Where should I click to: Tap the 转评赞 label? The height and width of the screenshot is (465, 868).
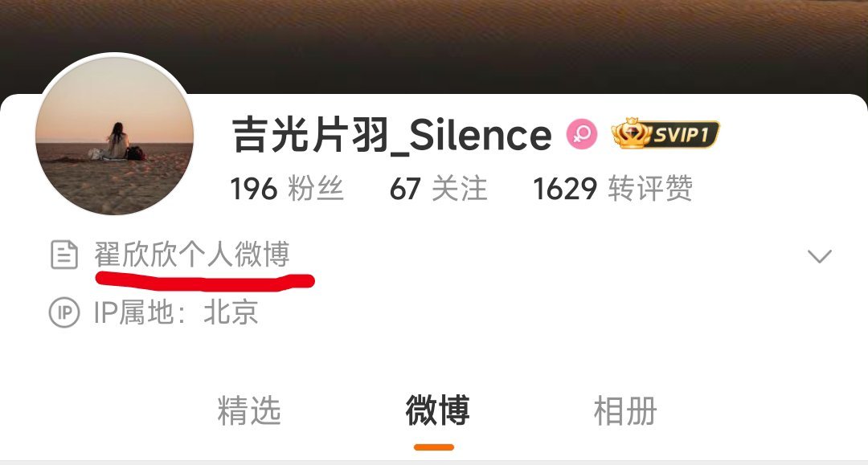[x=650, y=189]
